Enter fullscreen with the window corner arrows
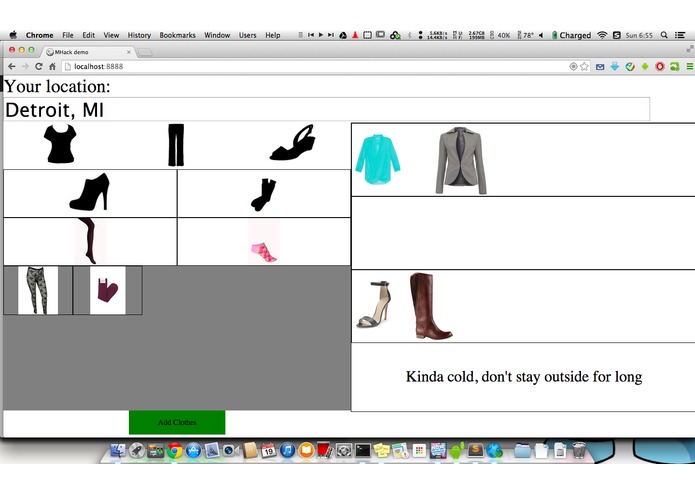 coord(690,49)
